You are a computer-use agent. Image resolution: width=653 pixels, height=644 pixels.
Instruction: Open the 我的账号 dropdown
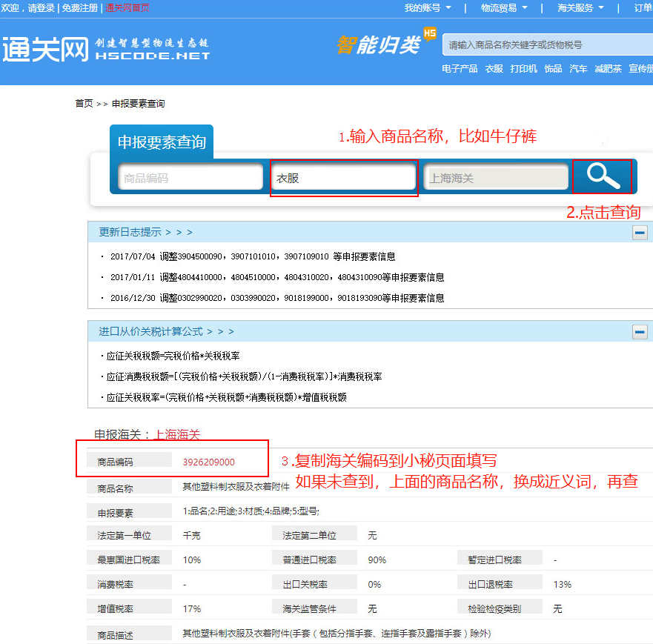427,7
